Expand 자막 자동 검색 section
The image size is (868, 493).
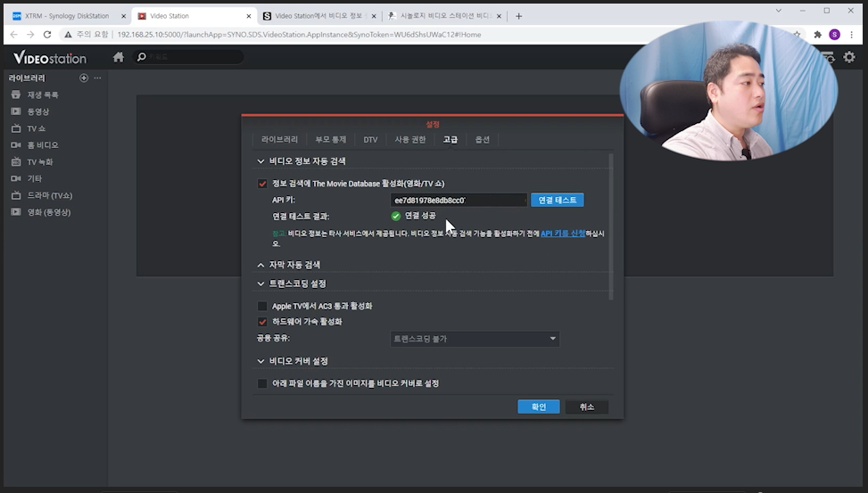click(260, 265)
